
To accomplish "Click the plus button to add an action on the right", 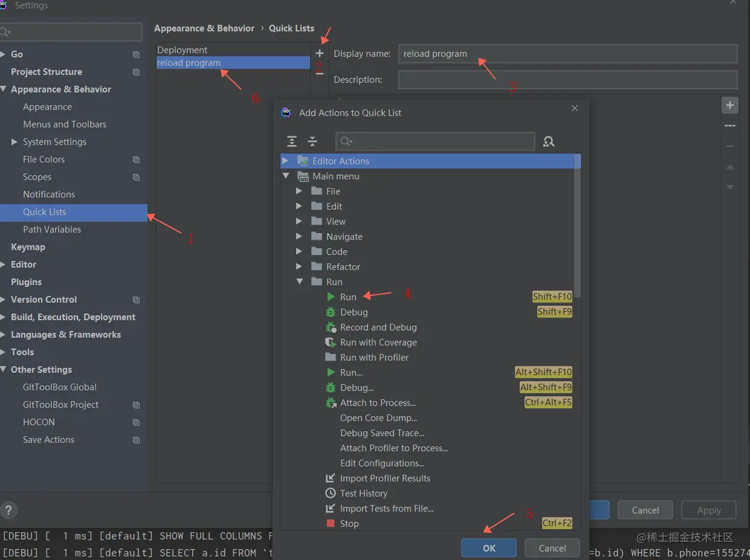I will (730, 105).
